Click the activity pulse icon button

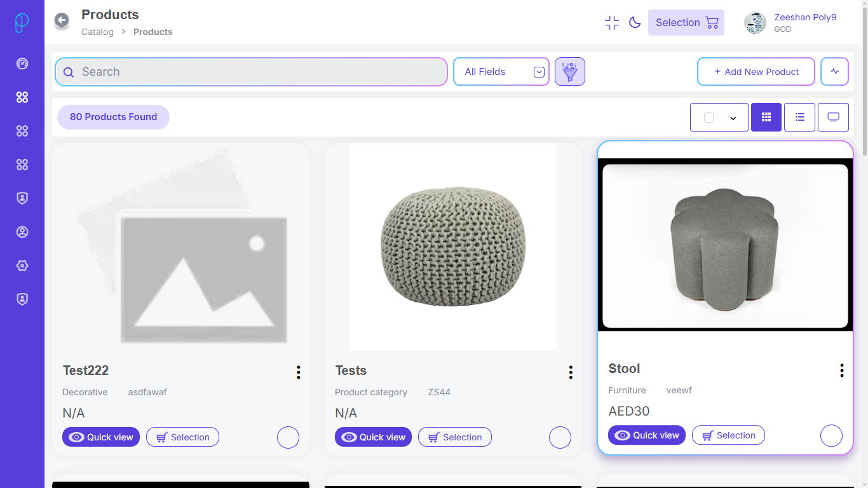834,72
